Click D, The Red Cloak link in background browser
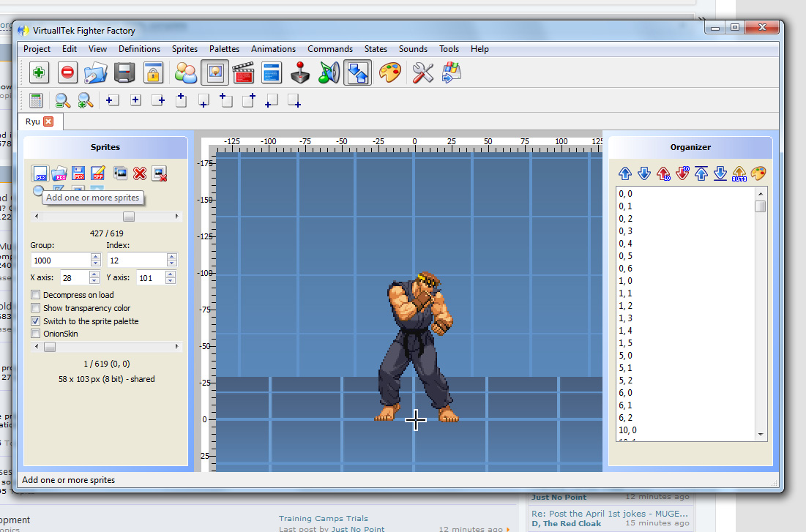806x532 pixels. (566, 523)
